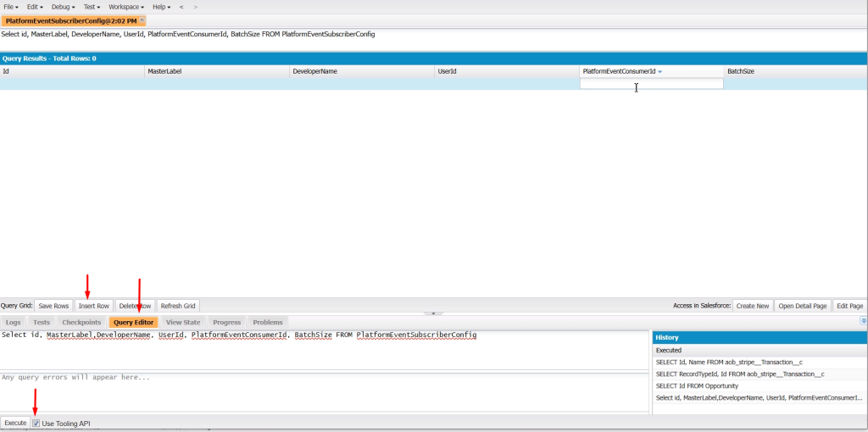The image size is (868, 432).
Task: Select history query starting 'Select id, MasterLabel,DeveloperName'
Action: point(759,398)
